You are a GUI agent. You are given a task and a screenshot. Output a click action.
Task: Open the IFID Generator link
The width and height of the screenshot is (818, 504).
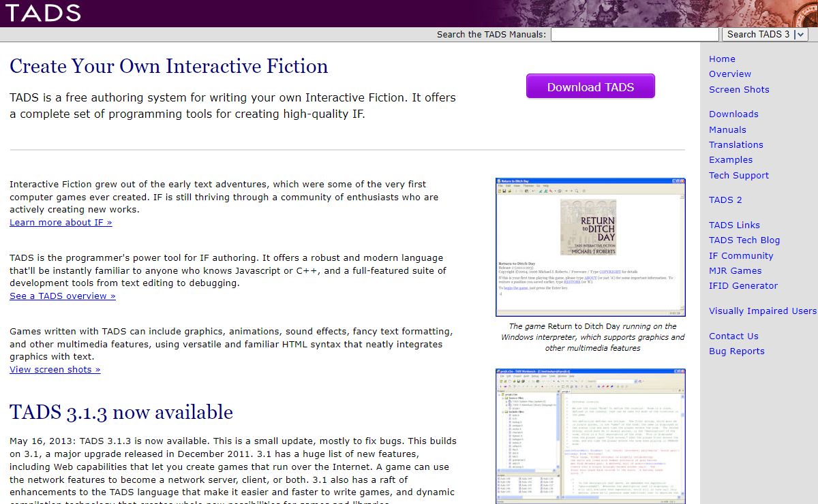tap(743, 285)
